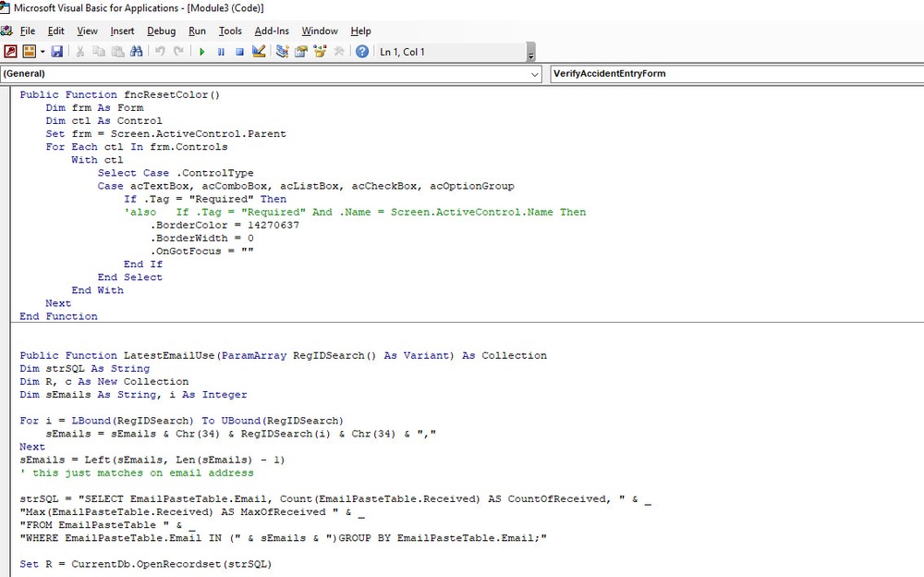Viewport: 924px width, 577px height.
Task: Open the Object Browser icon
Action: click(x=320, y=51)
